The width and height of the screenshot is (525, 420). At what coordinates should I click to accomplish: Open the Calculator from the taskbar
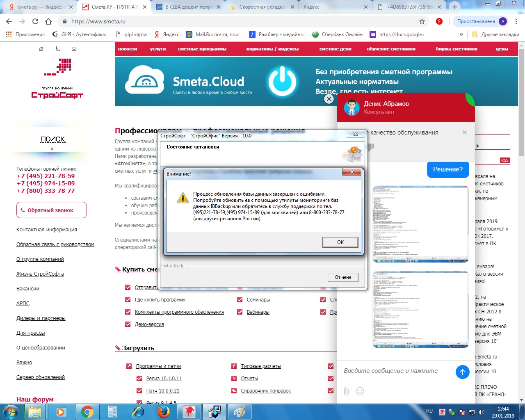112,411
